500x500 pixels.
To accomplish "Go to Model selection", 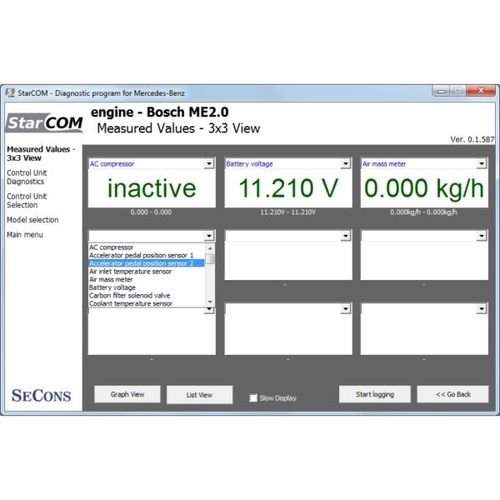I will 33,220.
